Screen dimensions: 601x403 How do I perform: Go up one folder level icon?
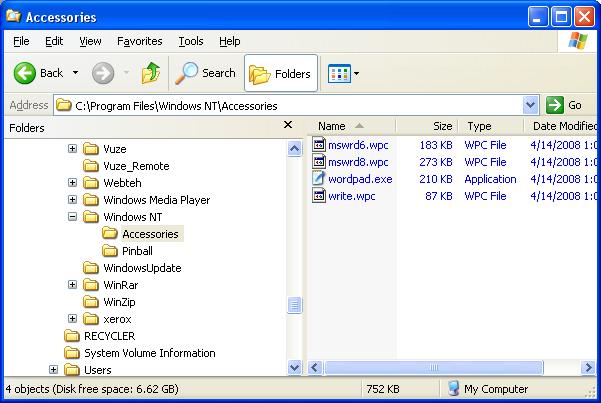(x=151, y=73)
